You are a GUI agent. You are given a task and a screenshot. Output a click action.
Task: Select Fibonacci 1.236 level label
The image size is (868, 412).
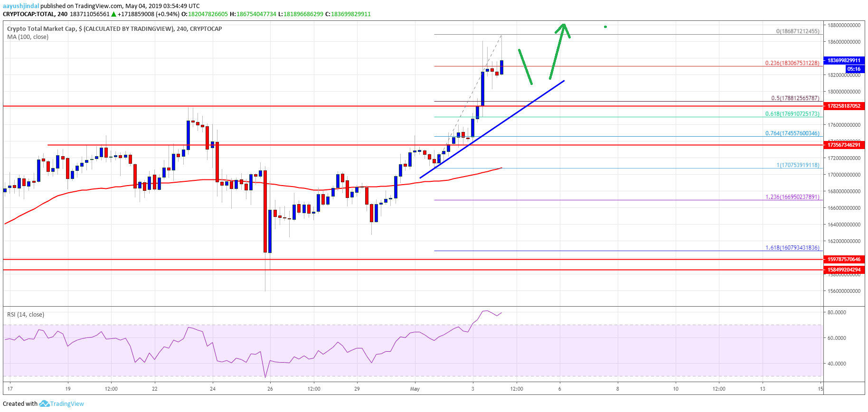[792, 197]
